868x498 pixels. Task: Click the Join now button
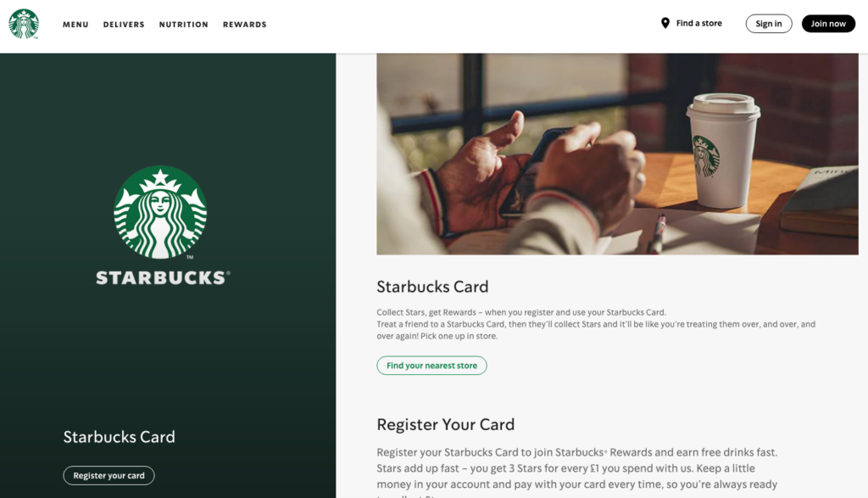click(828, 24)
